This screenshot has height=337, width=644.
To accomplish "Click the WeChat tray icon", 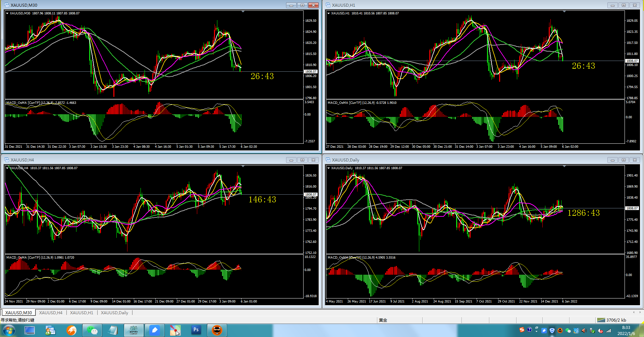I will point(568,331).
